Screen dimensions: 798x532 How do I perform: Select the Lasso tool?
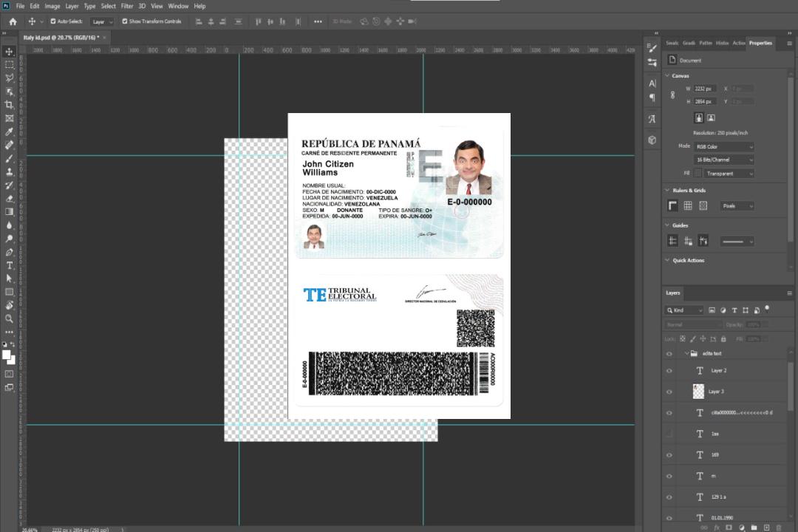[x=10, y=78]
